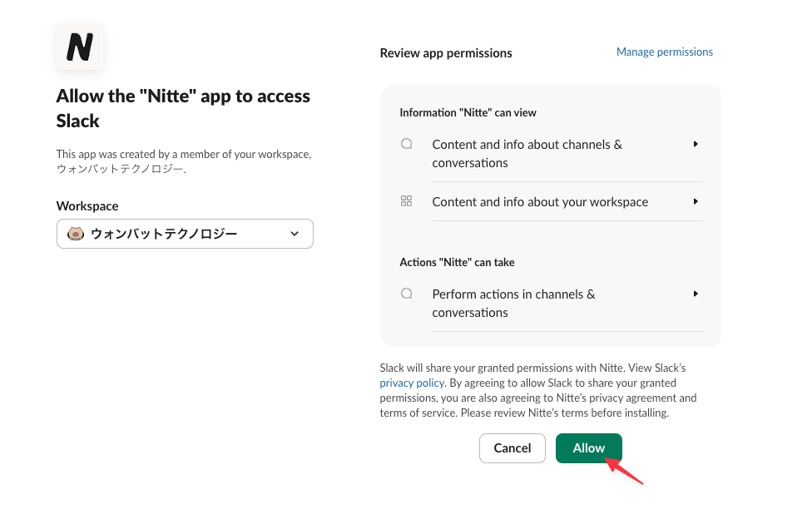The height and width of the screenshot is (514, 812).
Task: Click the chevron in the Workspace dropdown
Action: [295, 234]
